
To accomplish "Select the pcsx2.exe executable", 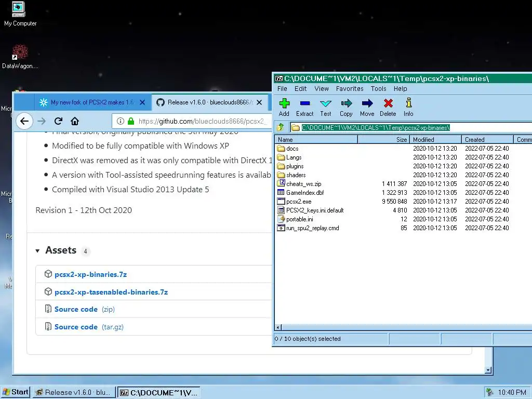I will [295, 201].
